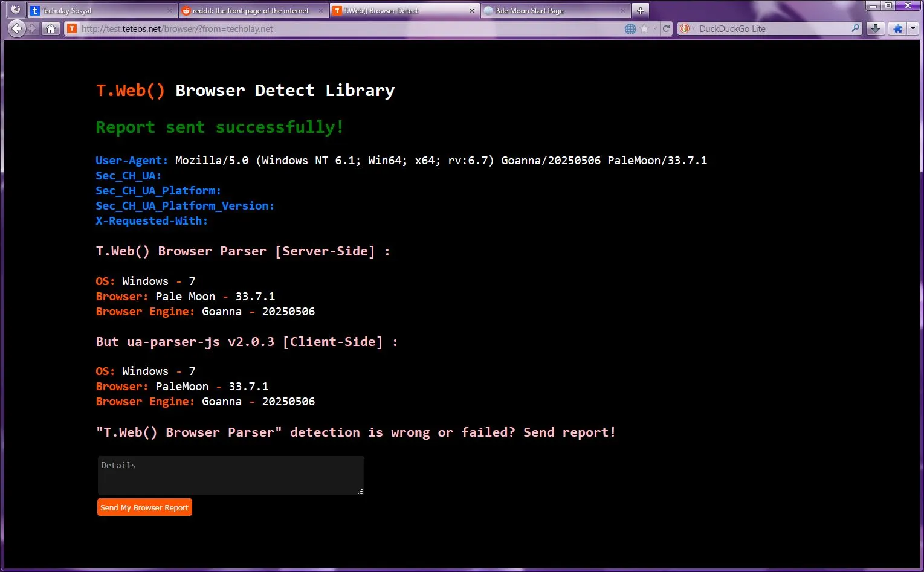
Task: Click the X-Requested-With label
Action: pyautogui.click(x=152, y=221)
